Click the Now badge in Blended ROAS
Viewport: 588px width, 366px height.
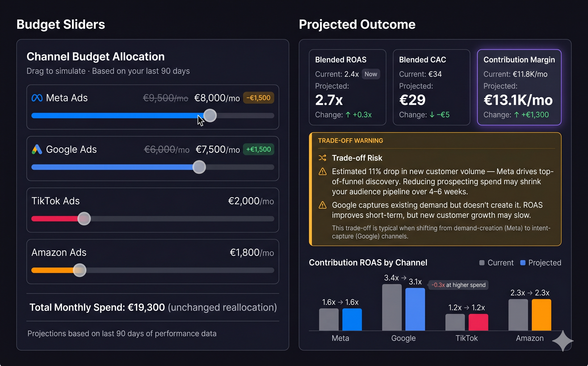pyautogui.click(x=371, y=74)
